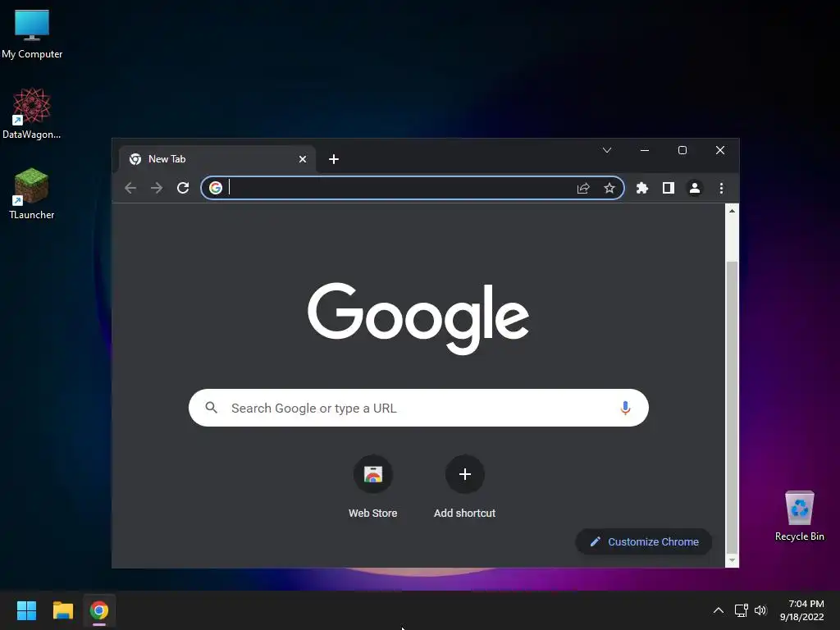The image size is (840, 630).
Task: Click the page scrollbar thumb
Action: coord(732,407)
